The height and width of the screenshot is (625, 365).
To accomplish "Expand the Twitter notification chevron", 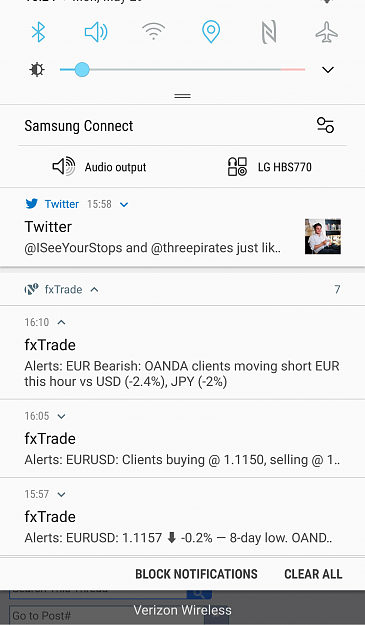I will point(124,204).
